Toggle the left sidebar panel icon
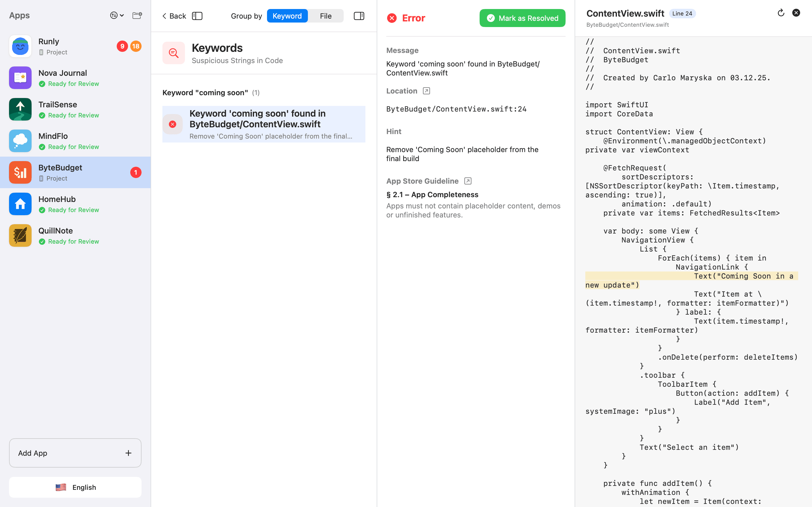The image size is (812, 507). 197,16
